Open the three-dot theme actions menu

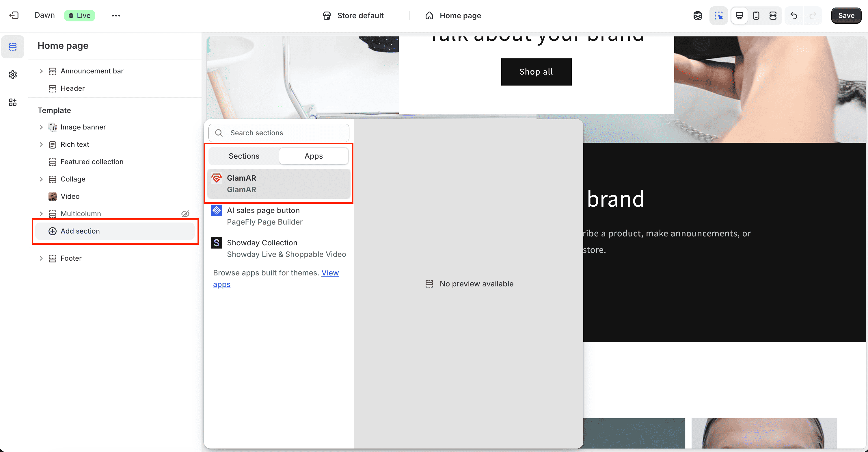tap(116, 16)
